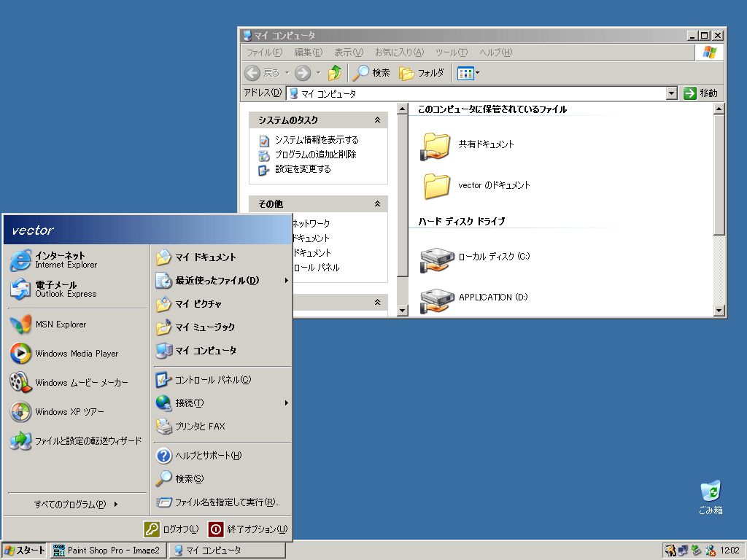
Task: Click プログラムの追加と削除 link
Action: (315, 155)
